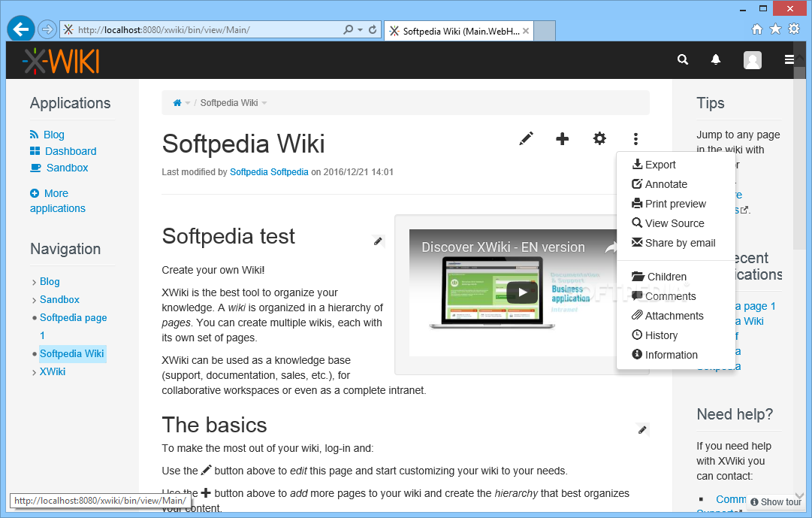Click Softpedia Wiki breadcrumb text
Screen dimensions: 812x518
point(229,103)
